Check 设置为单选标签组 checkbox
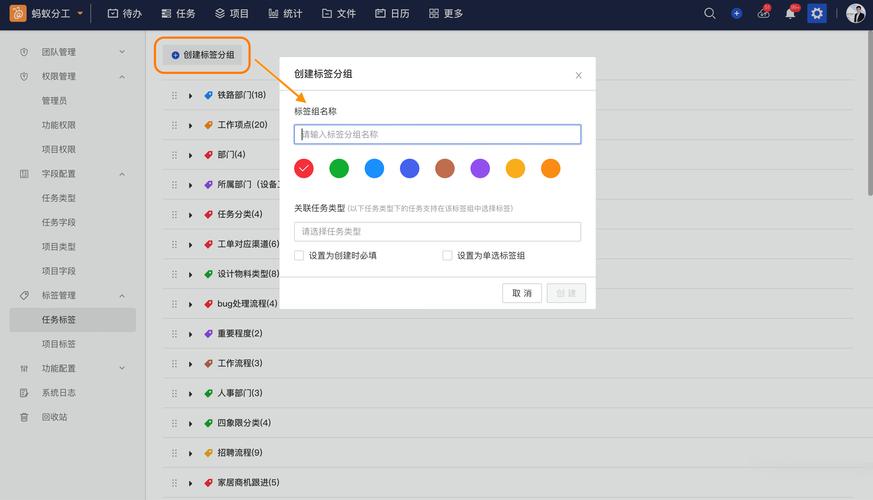 click(447, 256)
